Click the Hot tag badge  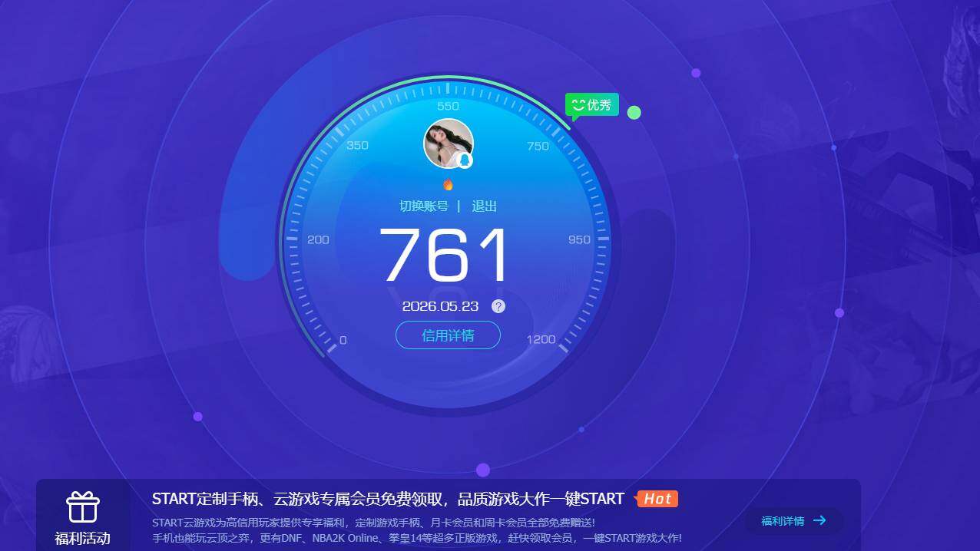point(657,499)
